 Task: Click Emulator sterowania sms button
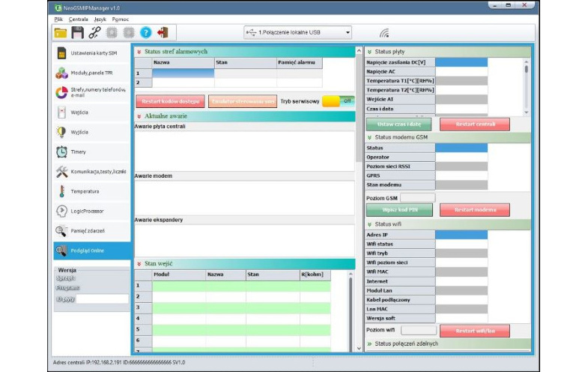pyautogui.click(x=243, y=101)
